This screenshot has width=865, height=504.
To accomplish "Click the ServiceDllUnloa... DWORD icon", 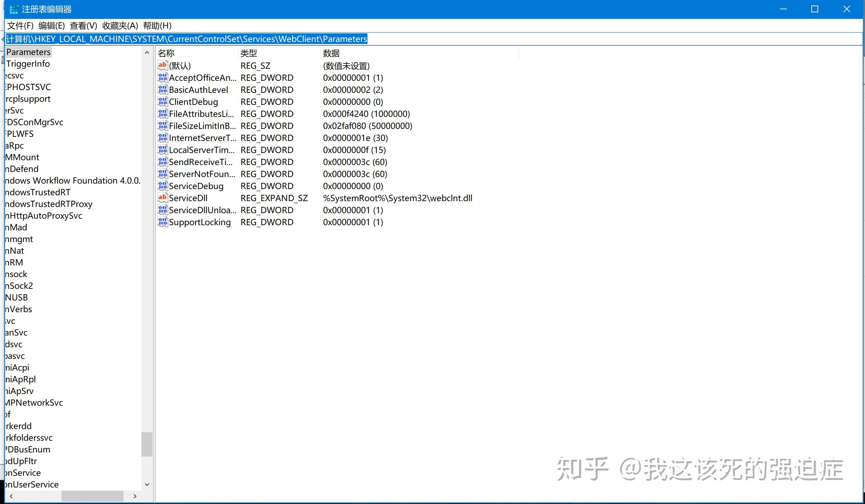I will click(x=162, y=209).
